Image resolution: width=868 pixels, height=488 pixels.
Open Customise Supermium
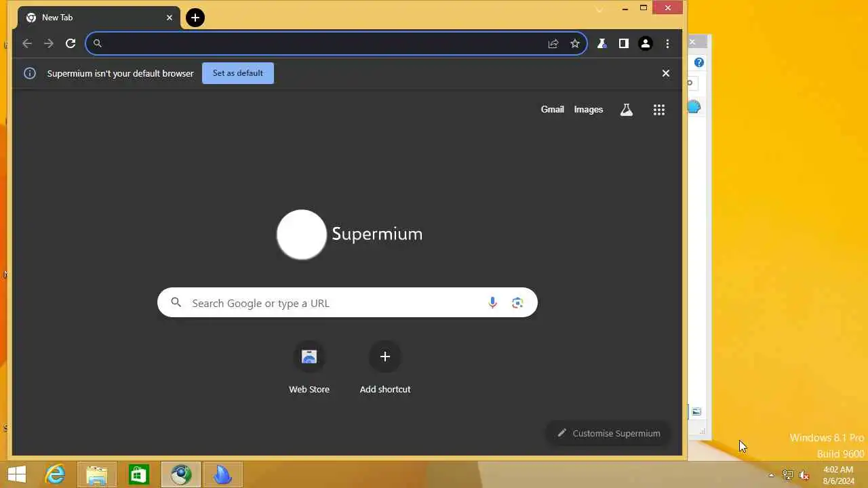tap(608, 433)
